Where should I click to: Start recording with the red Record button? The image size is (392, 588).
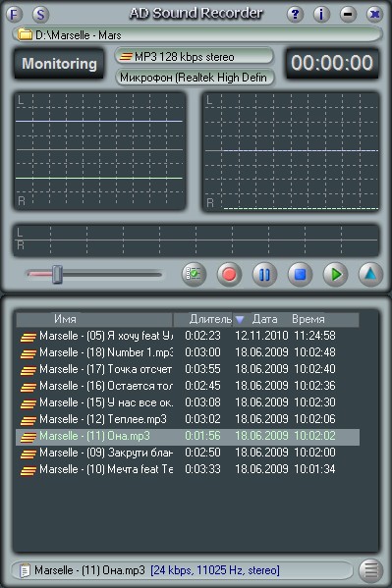point(229,275)
